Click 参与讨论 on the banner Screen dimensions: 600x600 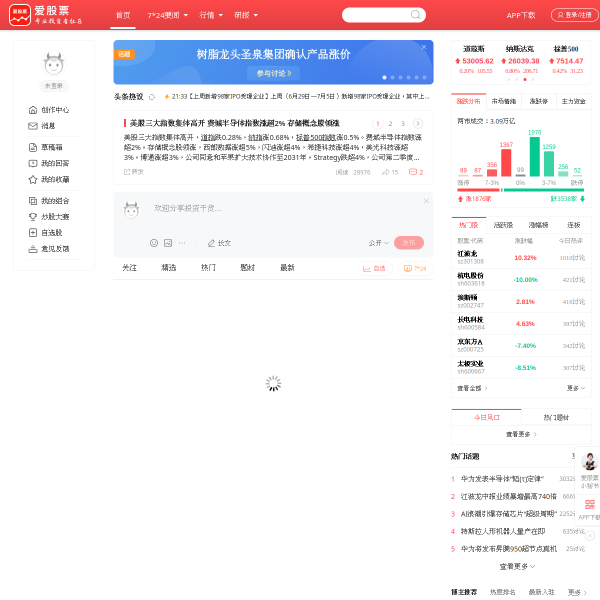coord(273,73)
